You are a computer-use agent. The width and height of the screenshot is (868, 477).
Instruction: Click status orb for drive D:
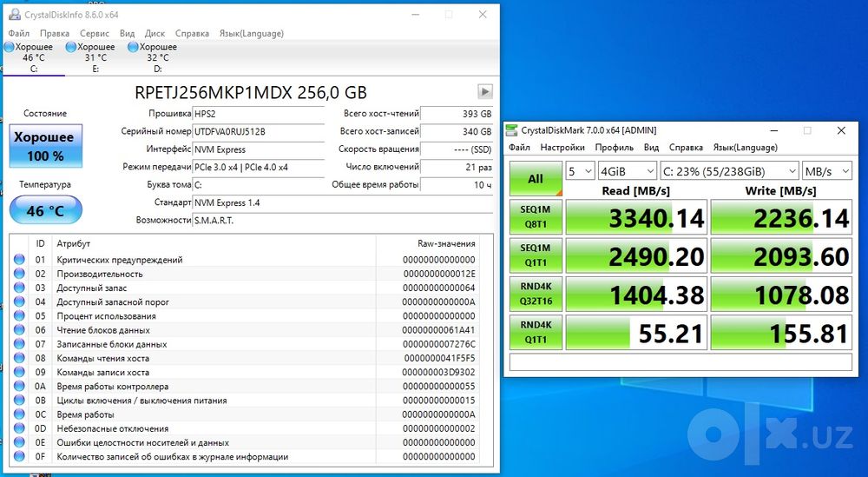pyautogui.click(x=133, y=47)
